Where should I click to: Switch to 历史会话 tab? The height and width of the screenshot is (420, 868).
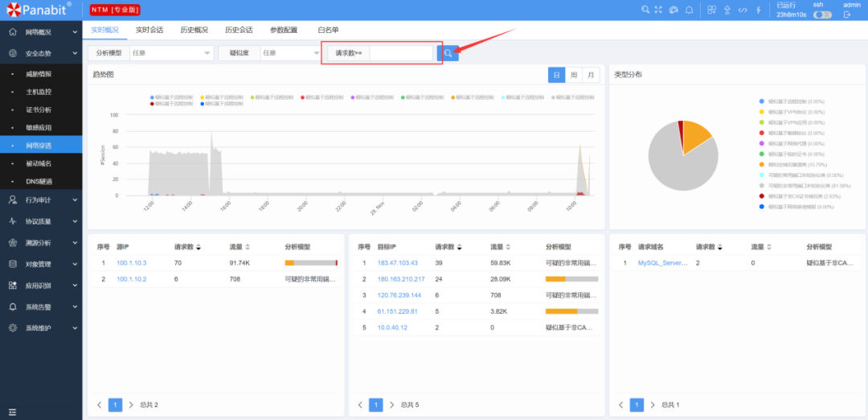240,30
